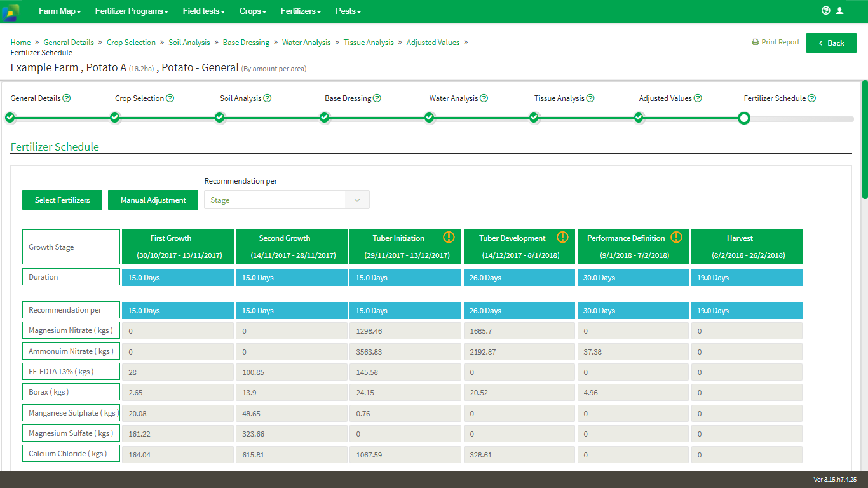
Task: Click the help icon next to Crop Selection step
Action: pyautogui.click(x=170, y=98)
